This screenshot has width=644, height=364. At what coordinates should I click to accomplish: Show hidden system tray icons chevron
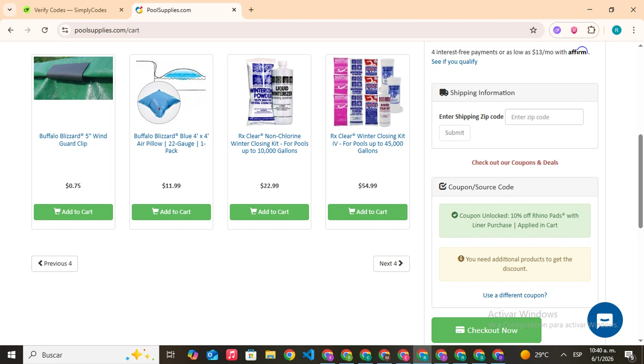[563, 355]
